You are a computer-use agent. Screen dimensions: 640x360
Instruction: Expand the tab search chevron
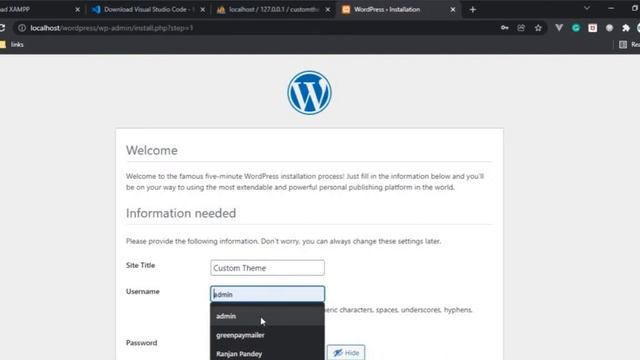587,8
